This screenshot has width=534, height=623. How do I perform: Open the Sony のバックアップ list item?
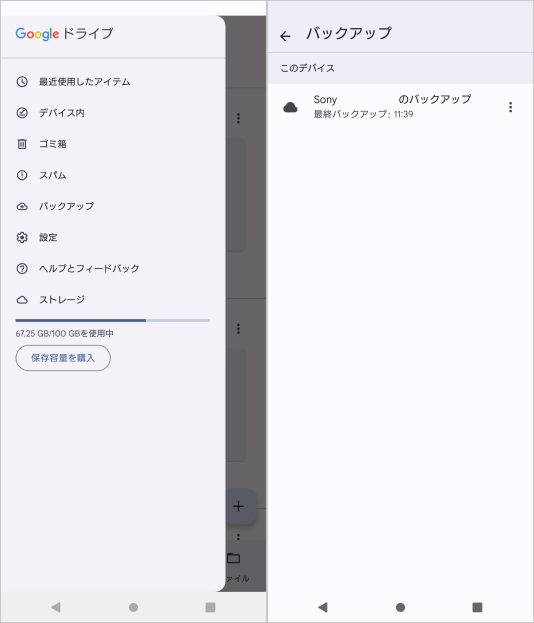tap(400, 107)
